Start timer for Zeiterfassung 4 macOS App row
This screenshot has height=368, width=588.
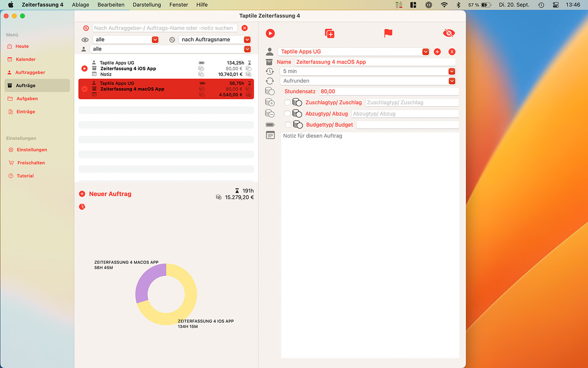85,89
